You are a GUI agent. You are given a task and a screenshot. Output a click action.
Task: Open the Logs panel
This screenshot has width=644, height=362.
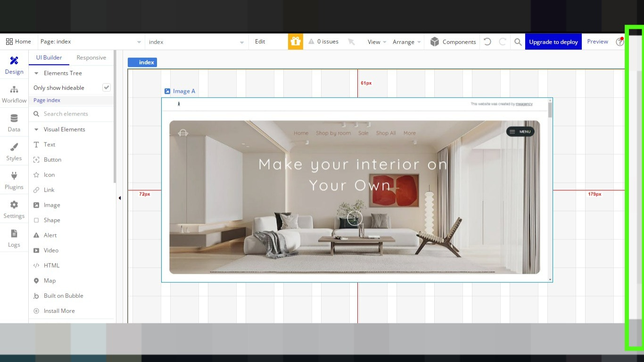tap(14, 238)
